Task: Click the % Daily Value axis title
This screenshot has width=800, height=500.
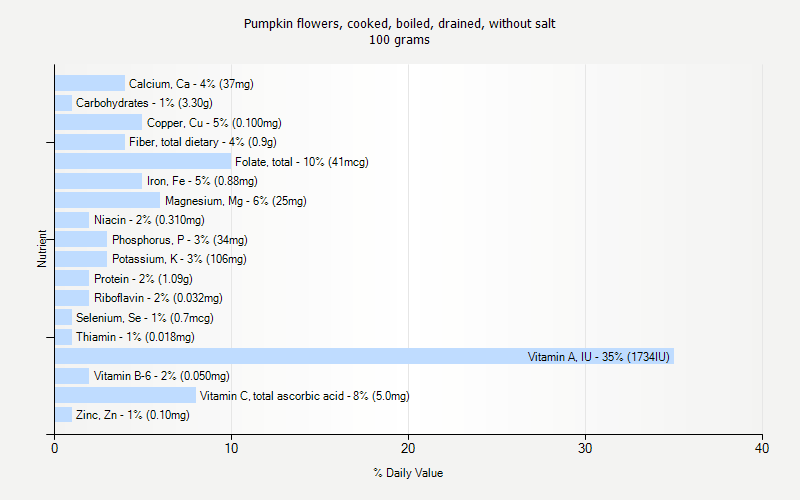Action: click(x=408, y=473)
